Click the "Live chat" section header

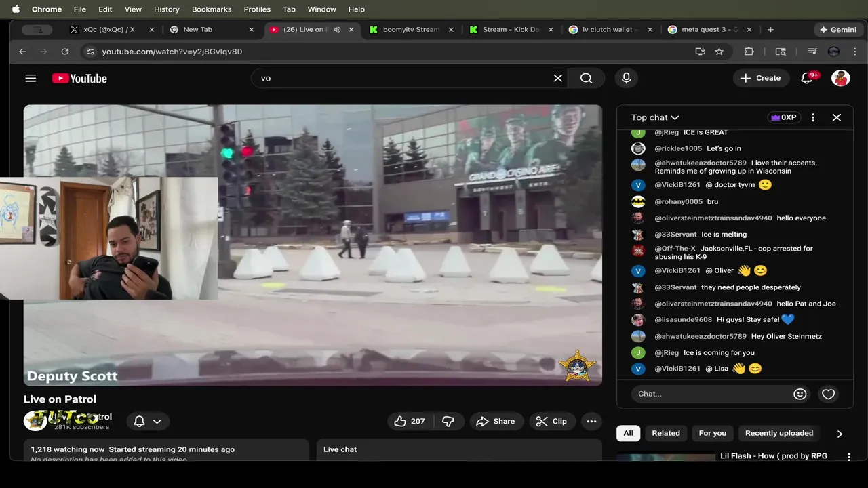tap(340, 449)
